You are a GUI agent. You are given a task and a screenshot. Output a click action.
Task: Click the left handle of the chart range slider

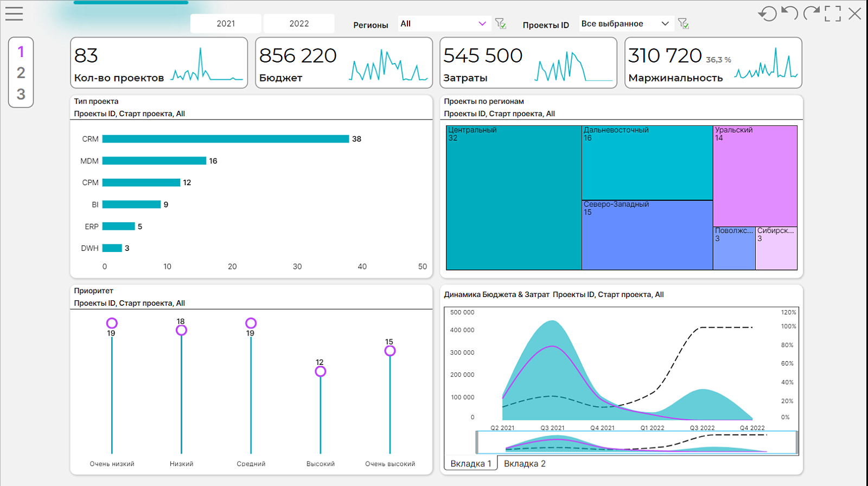point(477,442)
